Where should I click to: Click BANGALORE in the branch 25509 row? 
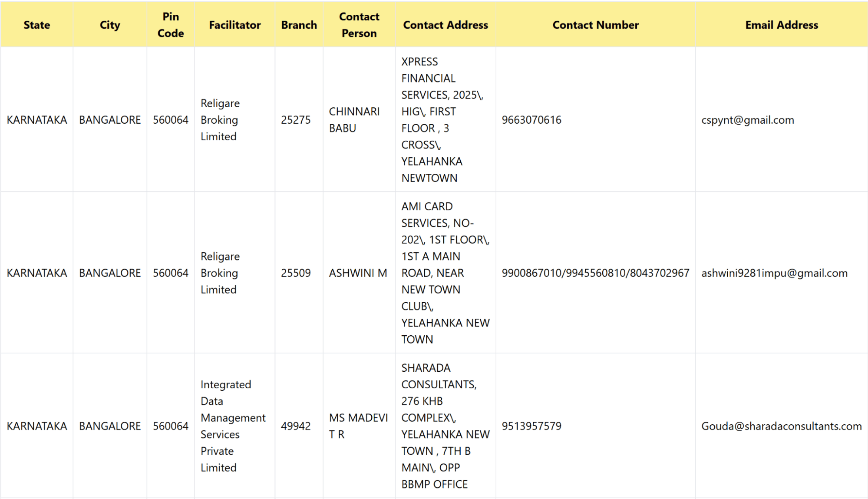click(x=110, y=273)
